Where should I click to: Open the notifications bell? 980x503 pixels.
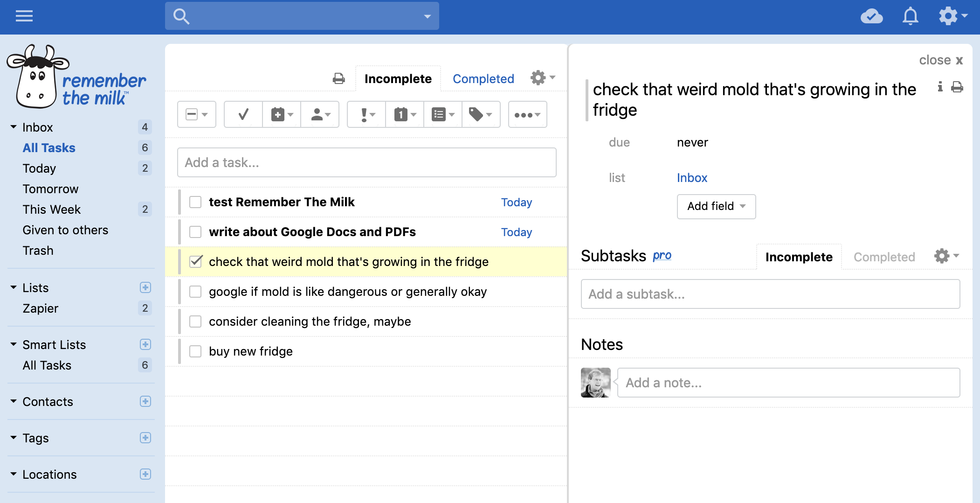click(x=910, y=16)
